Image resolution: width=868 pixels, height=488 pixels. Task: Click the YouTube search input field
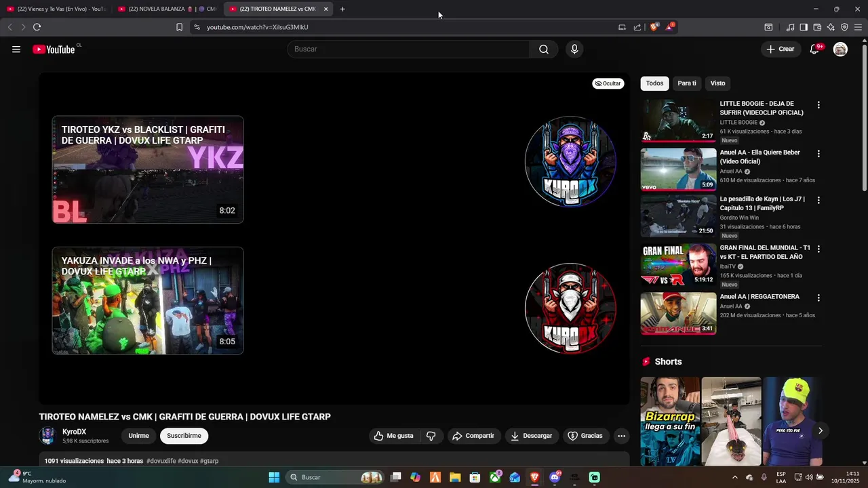coord(408,49)
